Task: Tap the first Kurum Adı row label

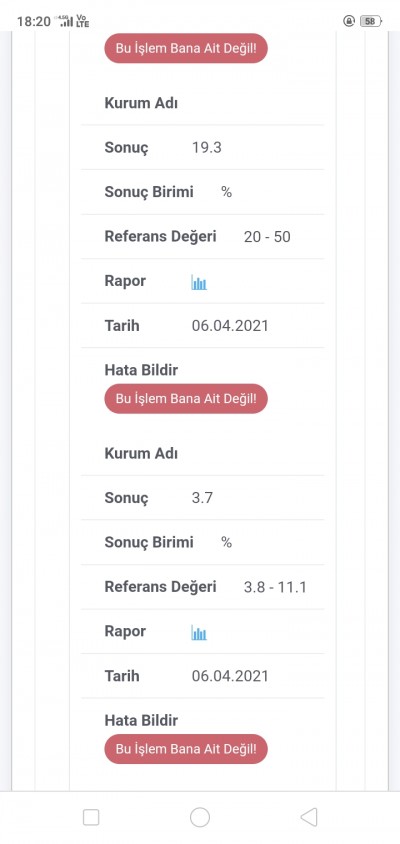Action: pos(141,103)
